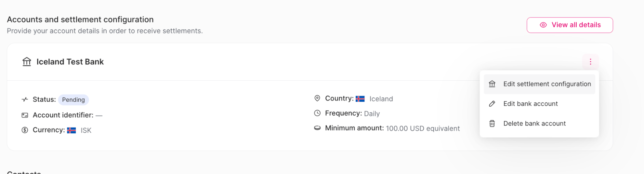Screen dimensions: 644x174
Task: Click the clock icon beside Frequency
Action: (317, 113)
